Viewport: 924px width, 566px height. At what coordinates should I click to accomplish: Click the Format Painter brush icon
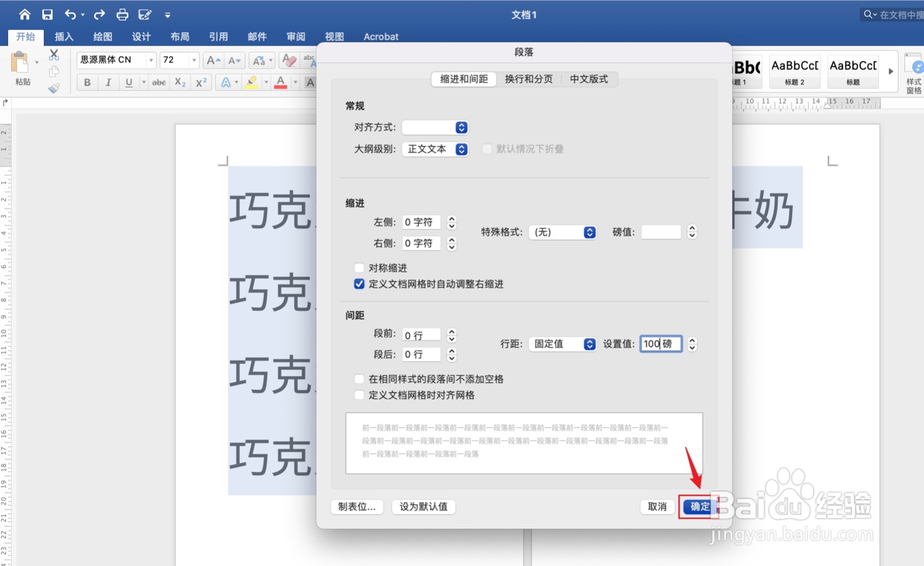coord(54,88)
